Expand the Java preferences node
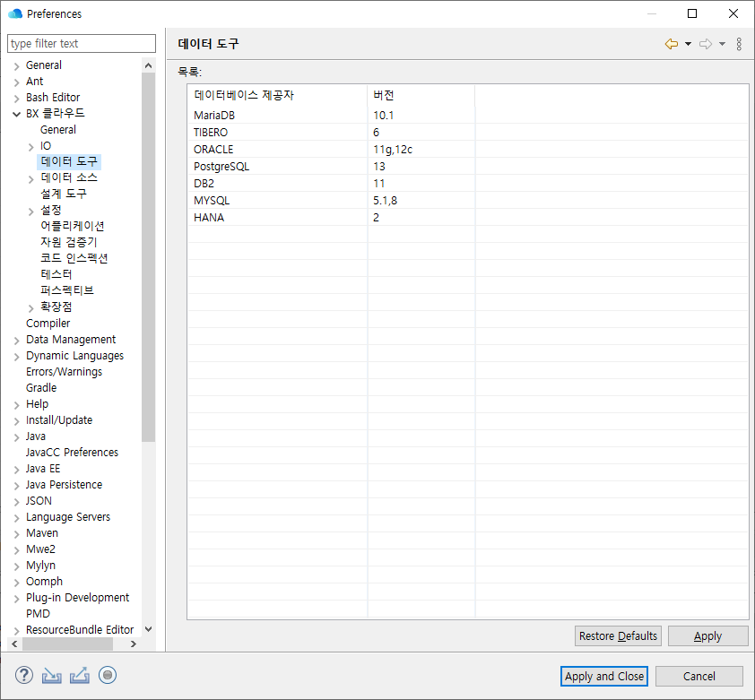755x700 pixels. [x=16, y=436]
